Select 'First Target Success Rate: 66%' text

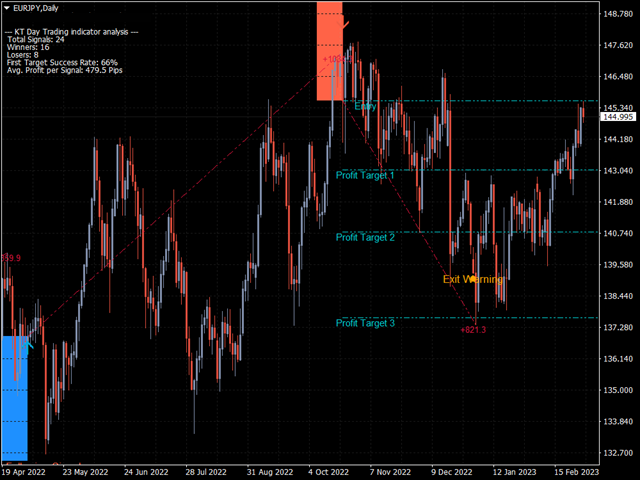point(62,62)
